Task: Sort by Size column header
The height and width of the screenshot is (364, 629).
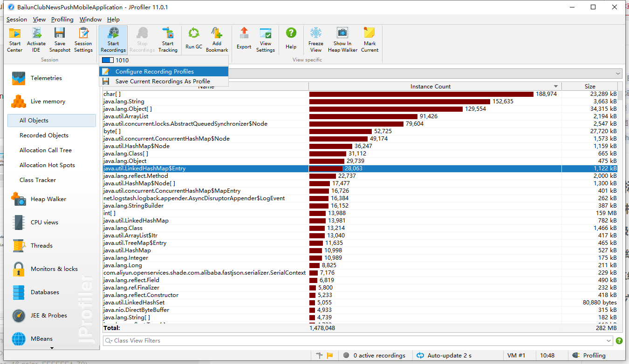Action: pyautogui.click(x=589, y=86)
